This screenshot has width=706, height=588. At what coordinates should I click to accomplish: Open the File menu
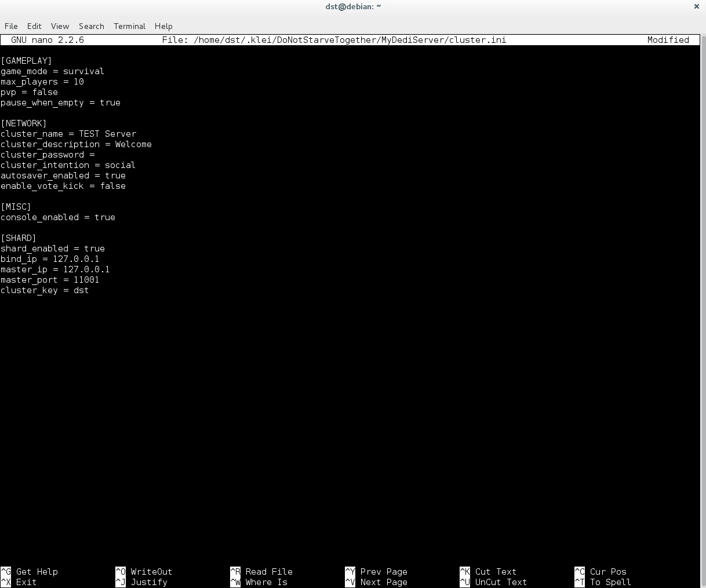11,26
